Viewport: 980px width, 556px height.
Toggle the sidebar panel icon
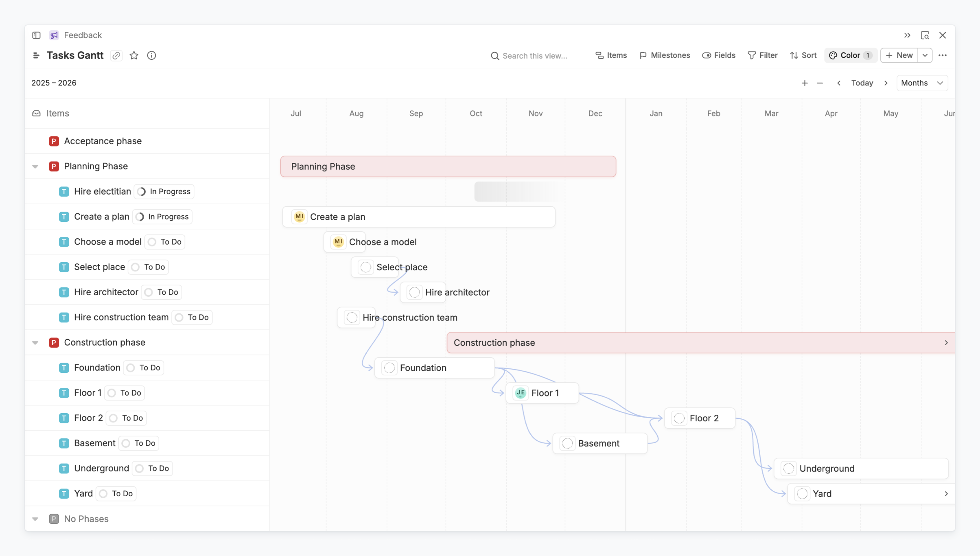[36, 35]
